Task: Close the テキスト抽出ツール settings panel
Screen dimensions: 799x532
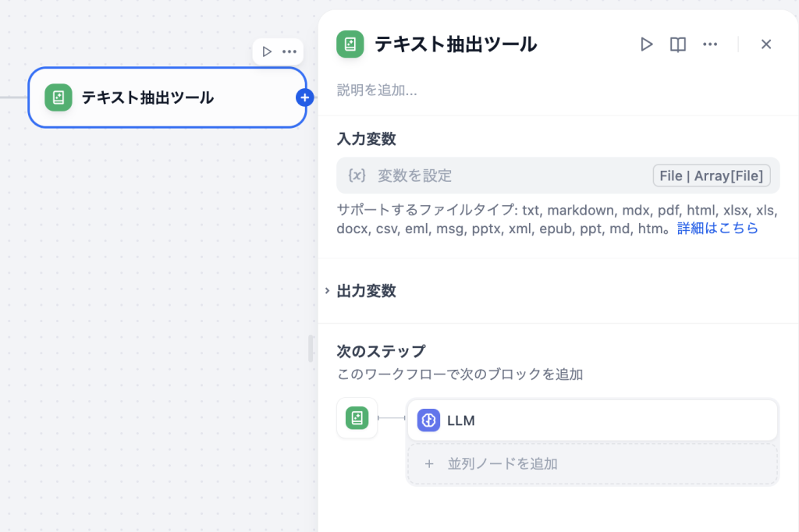Action: [766, 44]
